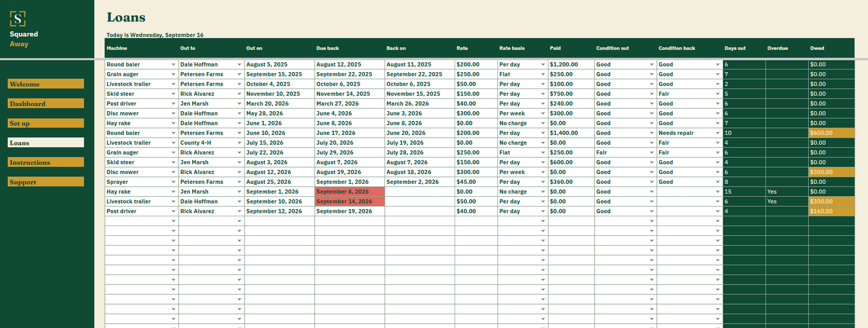This screenshot has height=328, width=868.
Task: Select Paid cell $360.00
Action: pyautogui.click(x=571, y=182)
